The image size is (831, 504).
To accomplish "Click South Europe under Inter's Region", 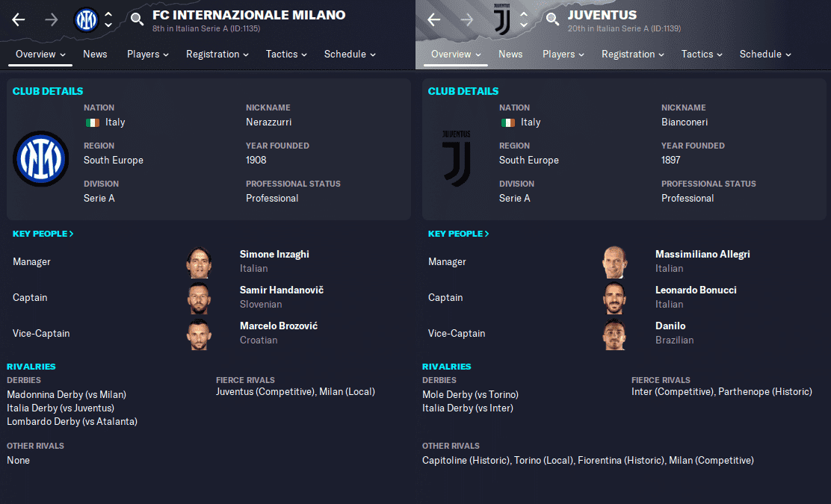I will (114, 161).
